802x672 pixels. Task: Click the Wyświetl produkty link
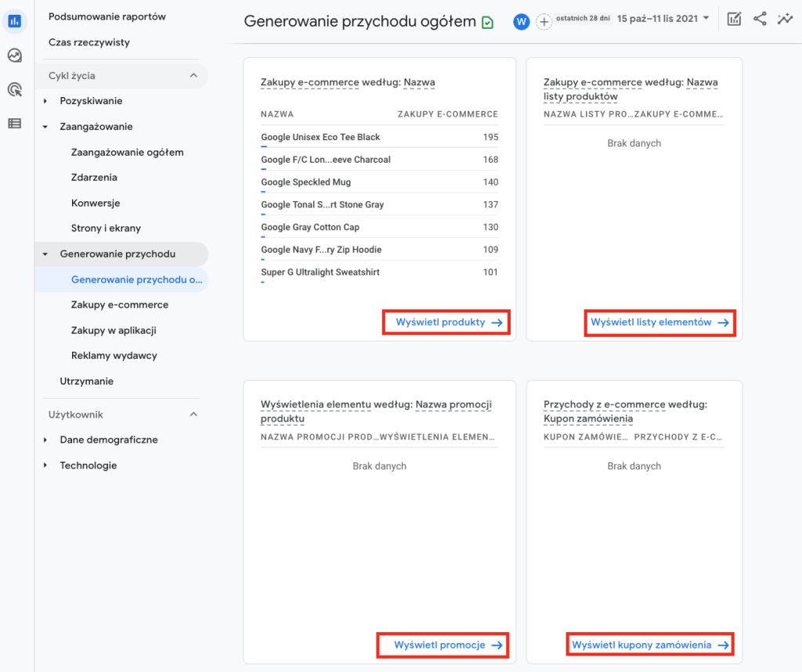coord(446,322)
